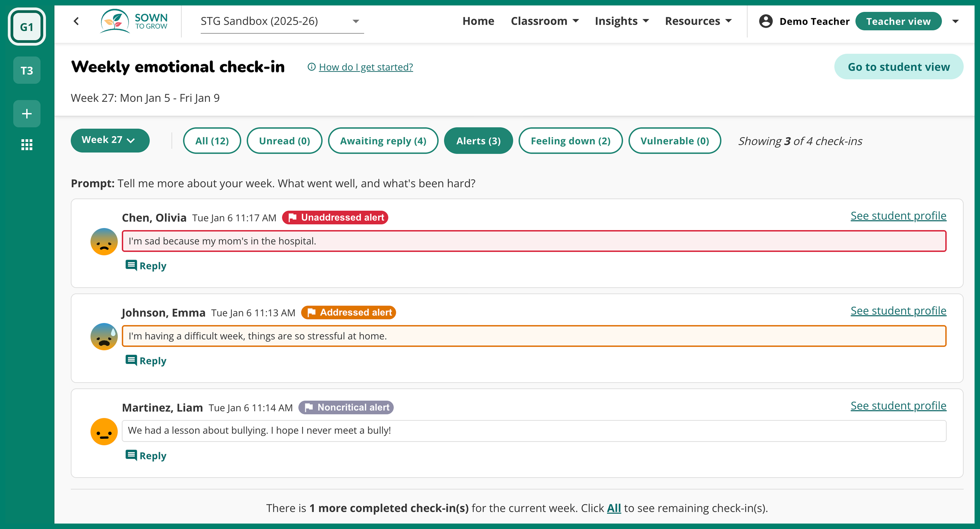Open the Week 27 dropdown
The width and height of the screenshot is (980, 529).
[110, 140]
